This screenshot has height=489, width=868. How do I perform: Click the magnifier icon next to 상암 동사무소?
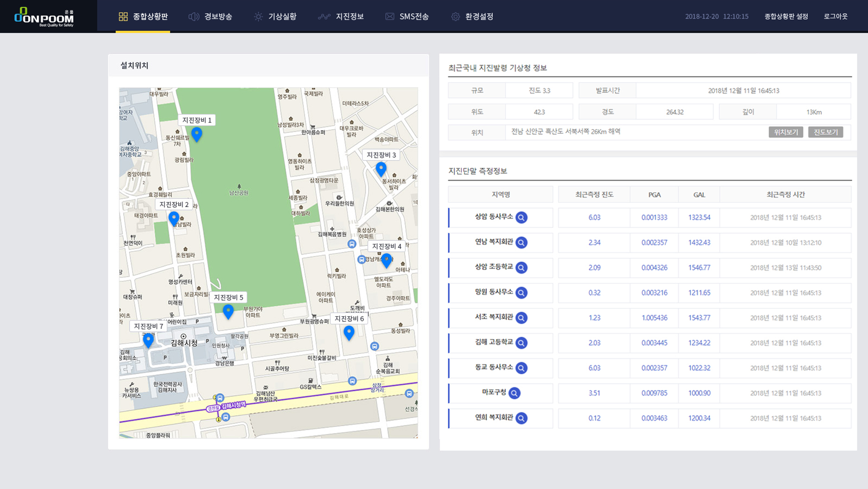pos(521,218)
